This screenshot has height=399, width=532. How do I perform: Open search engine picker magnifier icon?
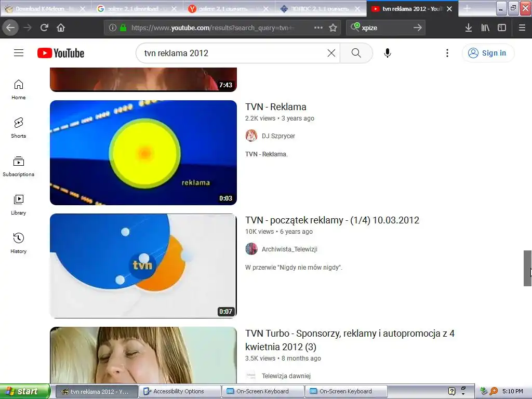pos(355,27)
